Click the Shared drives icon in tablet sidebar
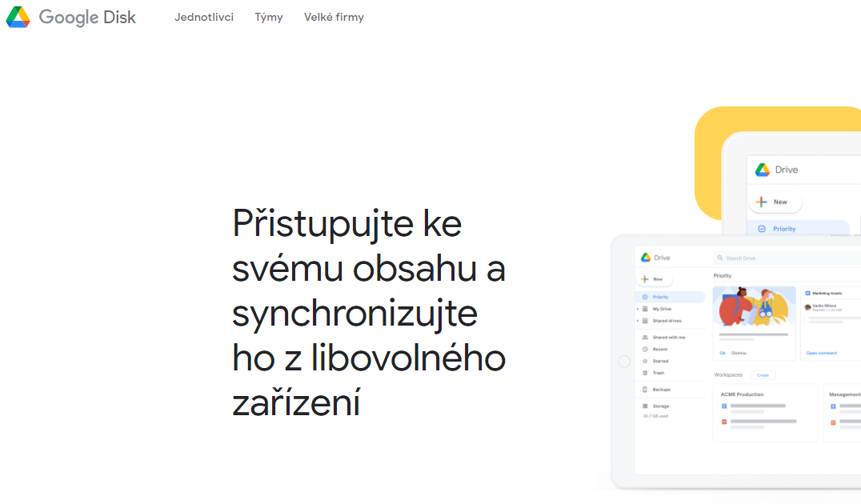This screenshot has width=861, height=504. click(645, 321)
